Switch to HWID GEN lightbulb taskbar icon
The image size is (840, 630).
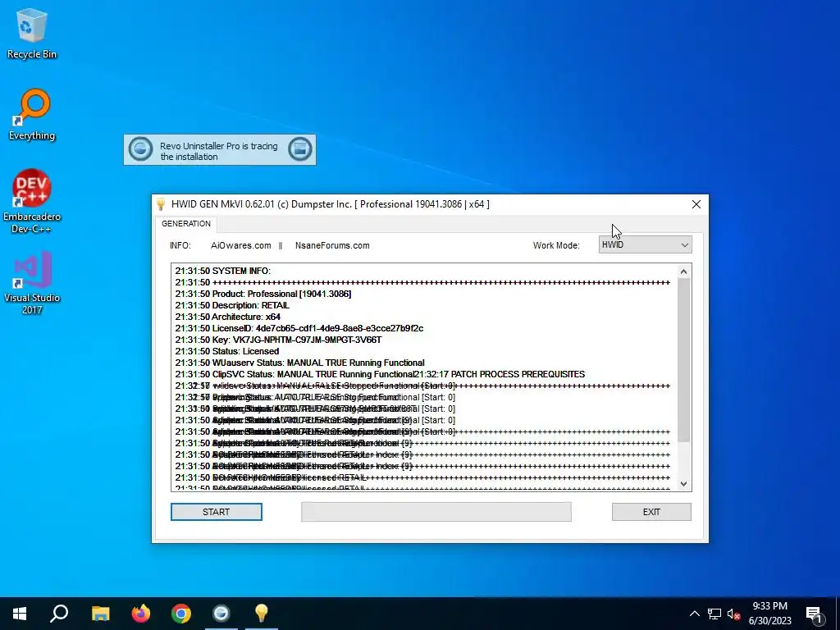coord(262,614)
